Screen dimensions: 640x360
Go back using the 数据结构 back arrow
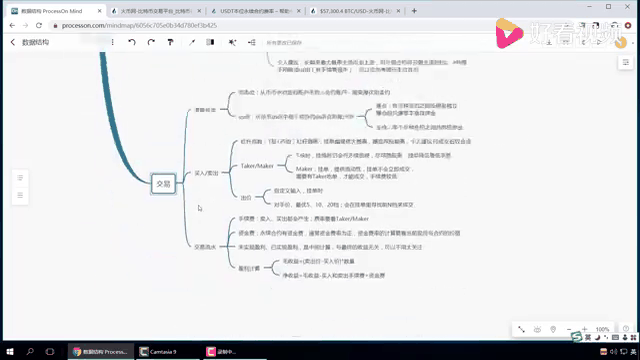13,42
